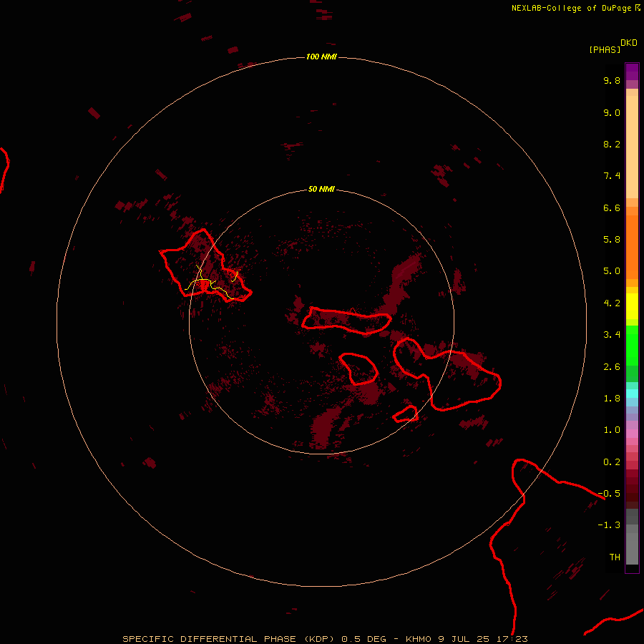Screen dimensions: 644x644
Task: Click the pink color bar segment
Action: 632,434
